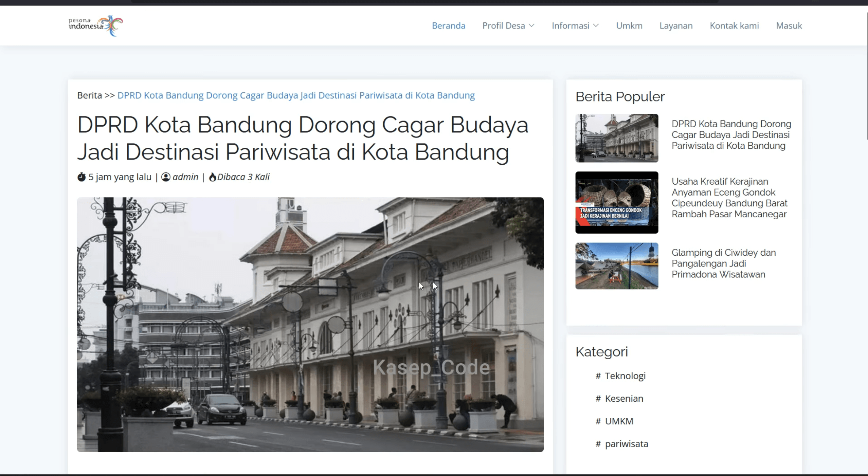The width and height of the screenshot is (868, 476).
Task: Click the main article headline text
Action: [303, 139]
